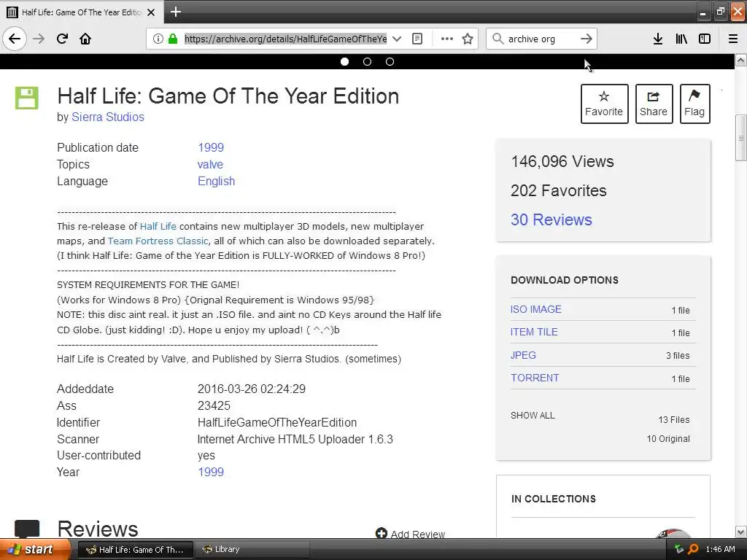
Task: Click the network icon in system tray
Action: pyautogui.click(x=679, y=549)
